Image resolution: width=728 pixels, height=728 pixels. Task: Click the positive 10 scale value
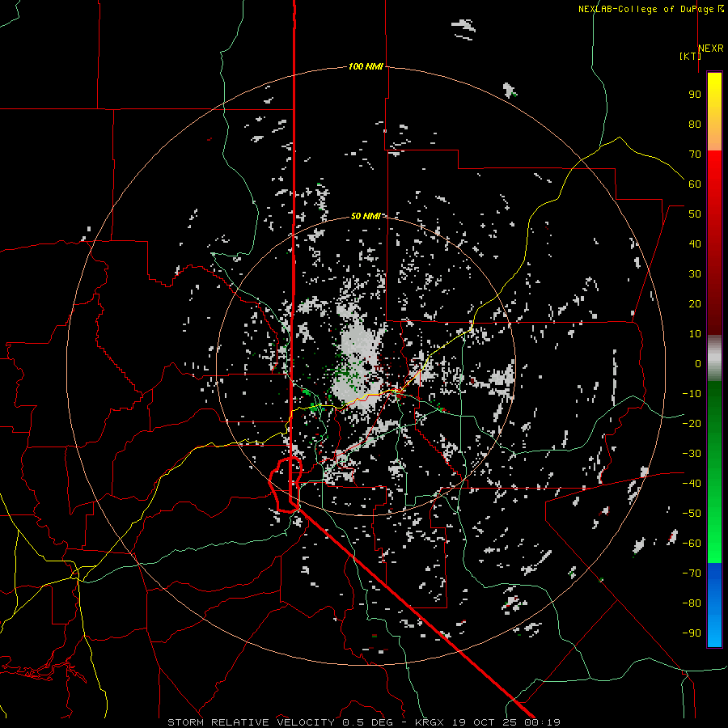tap(695, 334)
